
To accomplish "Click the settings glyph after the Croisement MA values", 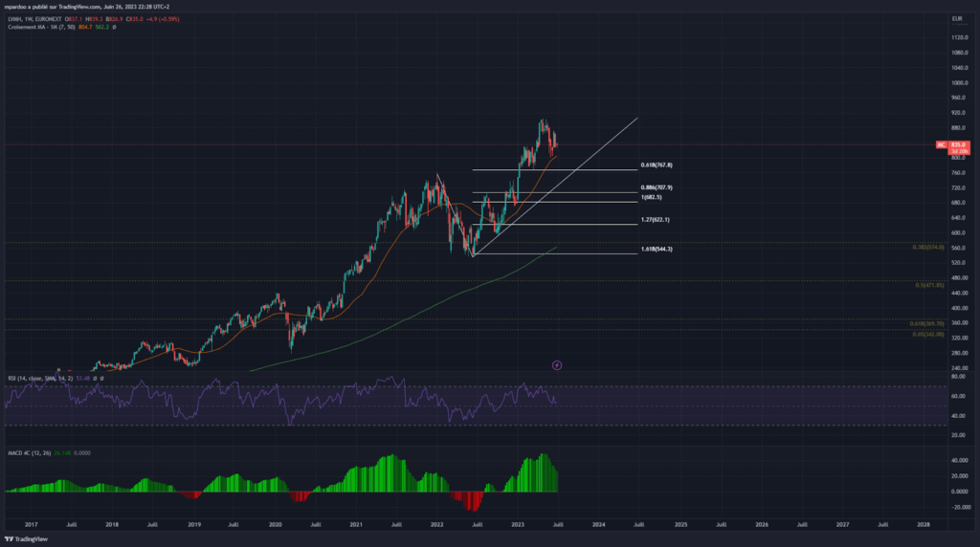I will point(114,28).
